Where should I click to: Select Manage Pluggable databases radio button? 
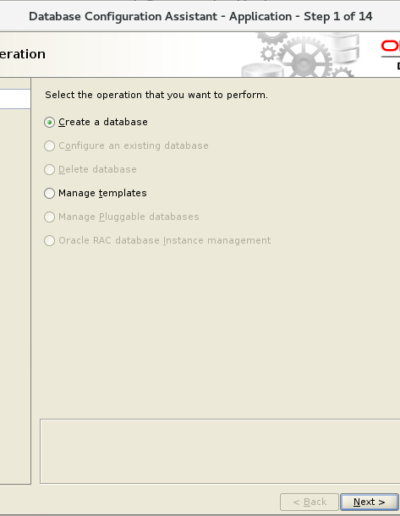49,217
